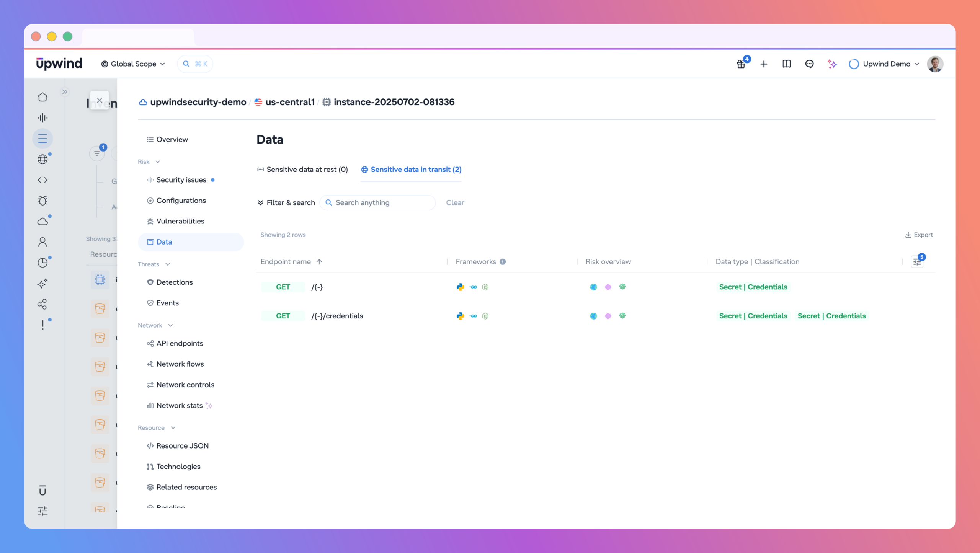The image size is (980, 553).
Task: Open the AI sparkle assistant icon in header
Action: point(832,64)
